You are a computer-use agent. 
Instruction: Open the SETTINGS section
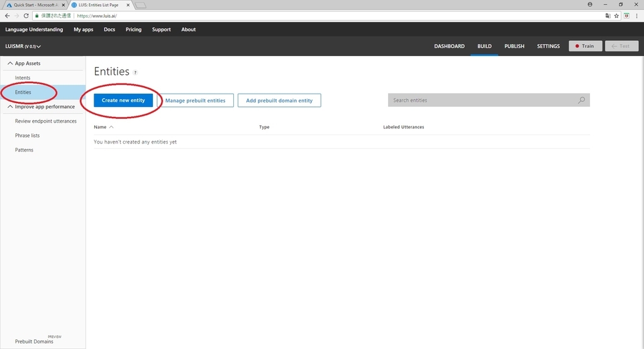pos(548,47)
